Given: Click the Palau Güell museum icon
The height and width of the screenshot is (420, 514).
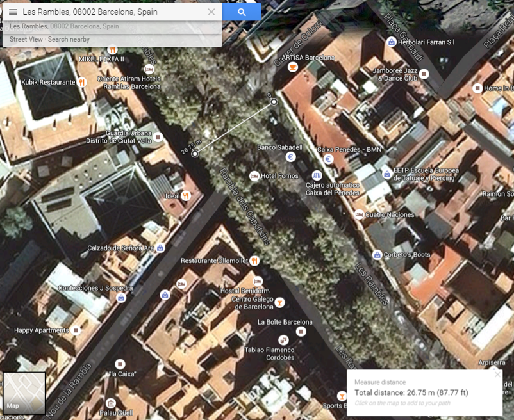Looking at the screenshot, I should (x=111, y=403).
